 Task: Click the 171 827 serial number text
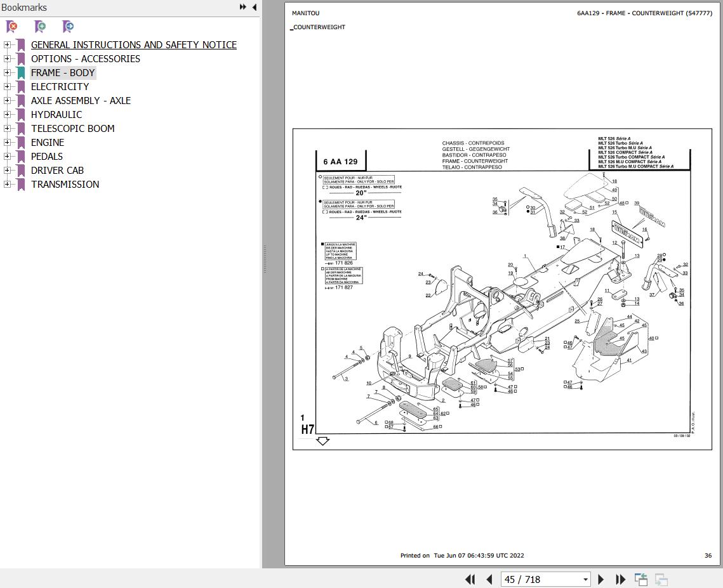click(x=343, y=287)
